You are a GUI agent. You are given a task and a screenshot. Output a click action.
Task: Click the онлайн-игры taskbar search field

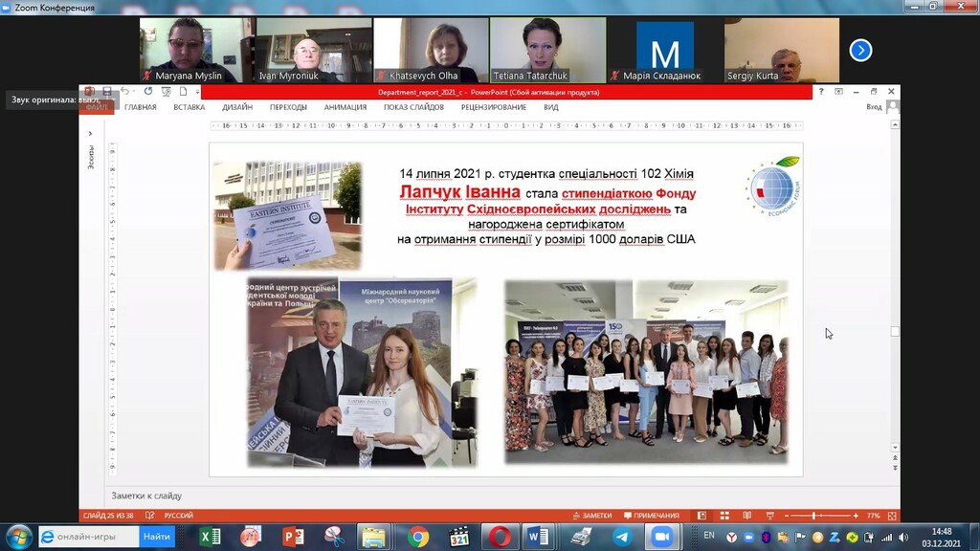point(89,536)
